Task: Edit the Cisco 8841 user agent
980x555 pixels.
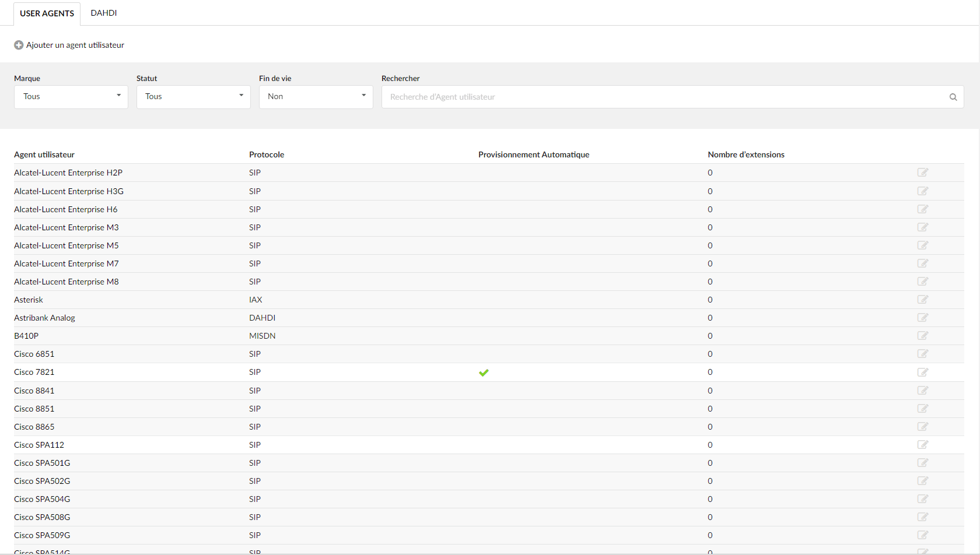Action: coord(923,391)
